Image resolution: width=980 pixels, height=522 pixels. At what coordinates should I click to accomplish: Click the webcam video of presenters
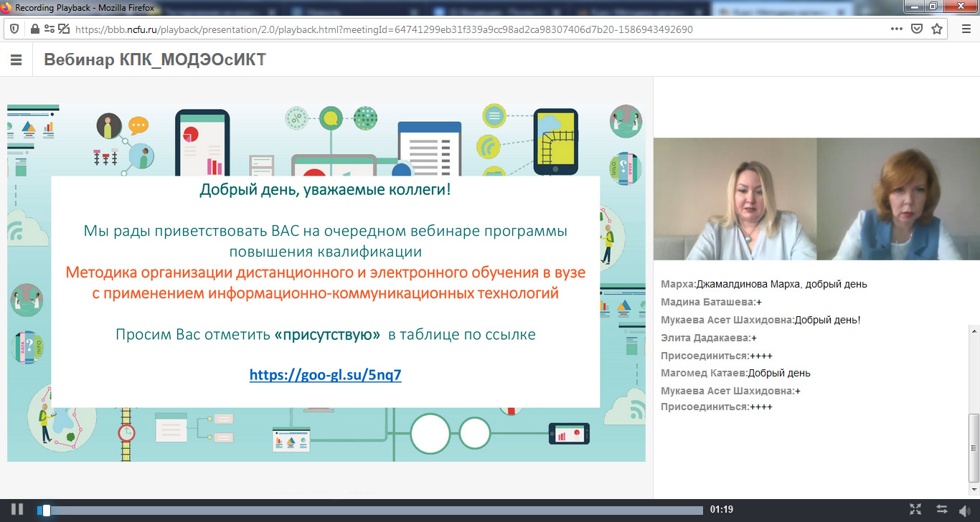816,199
